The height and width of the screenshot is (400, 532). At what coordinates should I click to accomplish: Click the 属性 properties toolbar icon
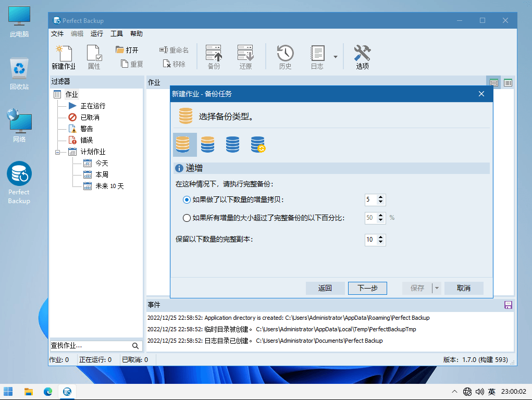coord(94,57)
